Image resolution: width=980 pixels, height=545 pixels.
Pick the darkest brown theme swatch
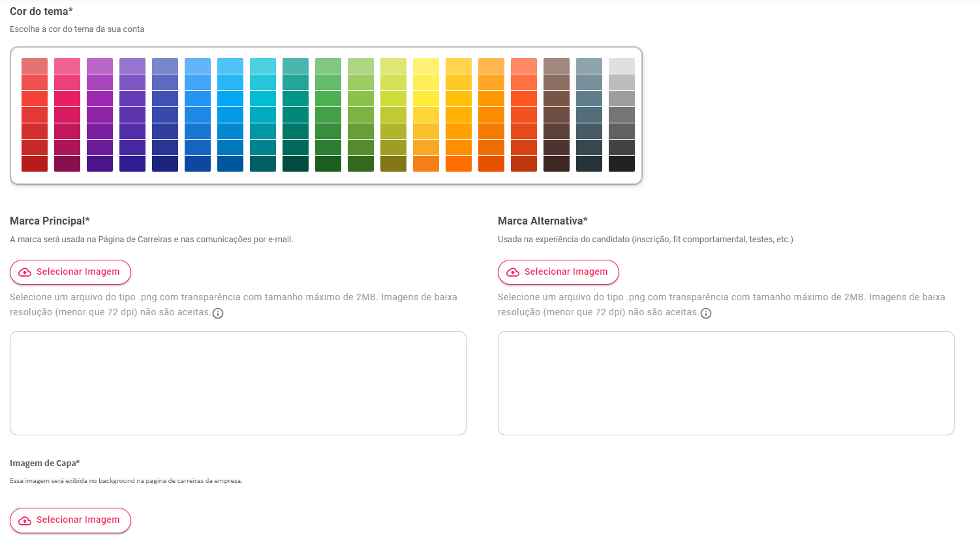click(x=557, y=164)
